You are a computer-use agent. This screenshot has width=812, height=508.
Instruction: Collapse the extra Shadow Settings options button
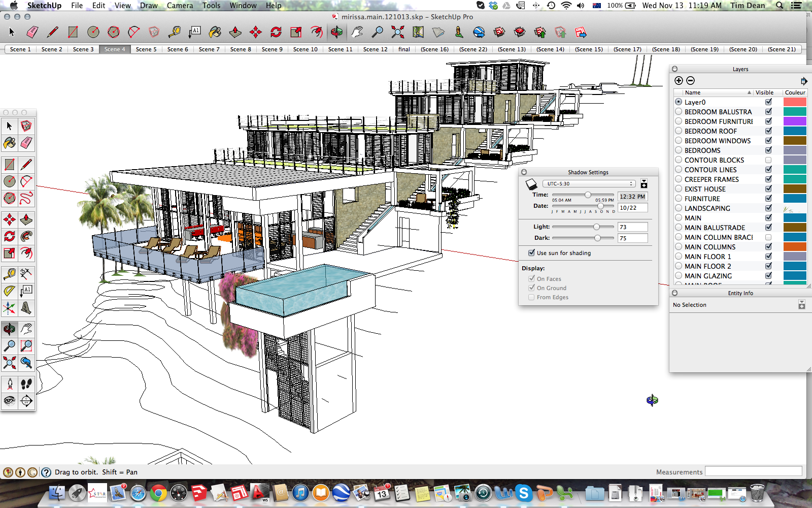(644, 184)
